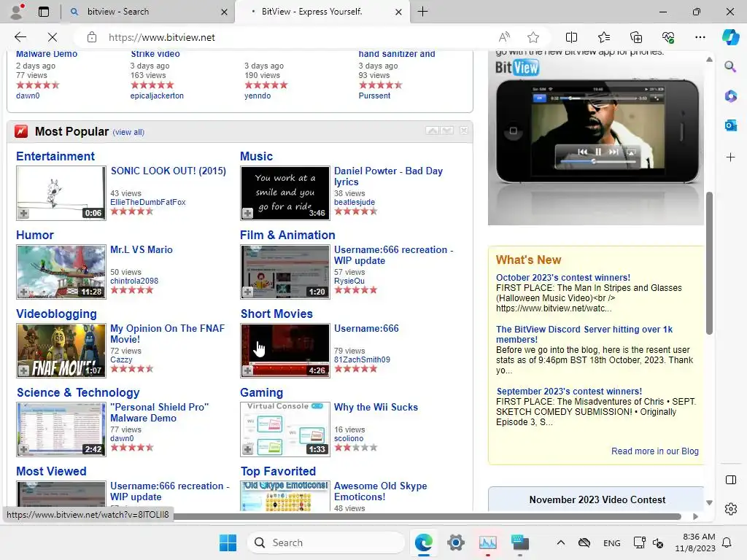Open notifications bell in taskbar
Image resolution: width=747 pixels, height=560 pixels.
[727, 542]
